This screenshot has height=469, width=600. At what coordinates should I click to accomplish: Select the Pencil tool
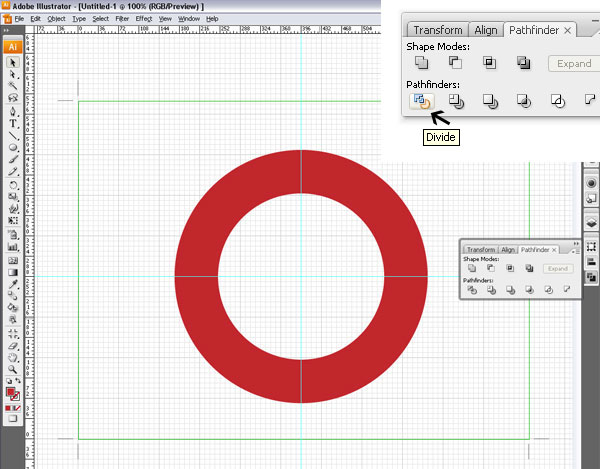click(13, 171)
